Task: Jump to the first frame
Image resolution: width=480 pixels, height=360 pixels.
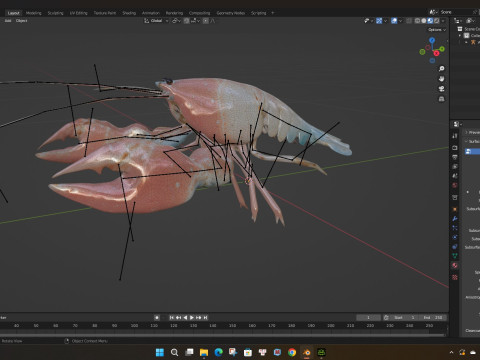Action: click(171, 318)
